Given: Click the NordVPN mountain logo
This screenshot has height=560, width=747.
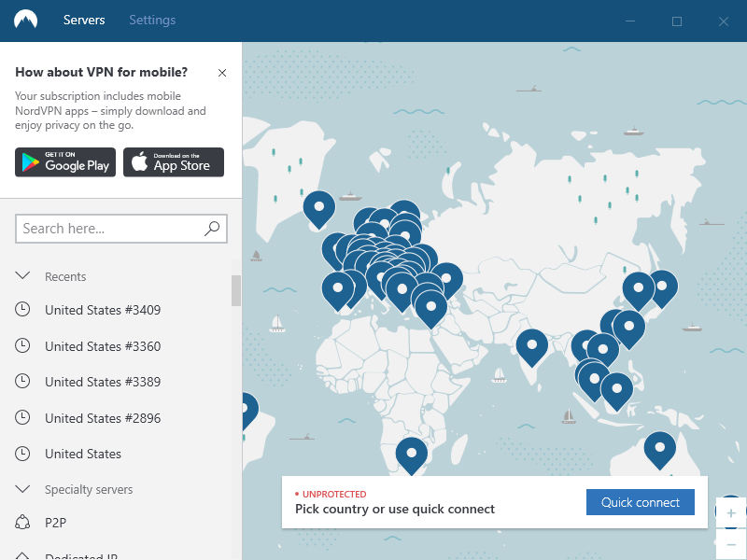Looking at the screenshot, I should click(25, 21).
